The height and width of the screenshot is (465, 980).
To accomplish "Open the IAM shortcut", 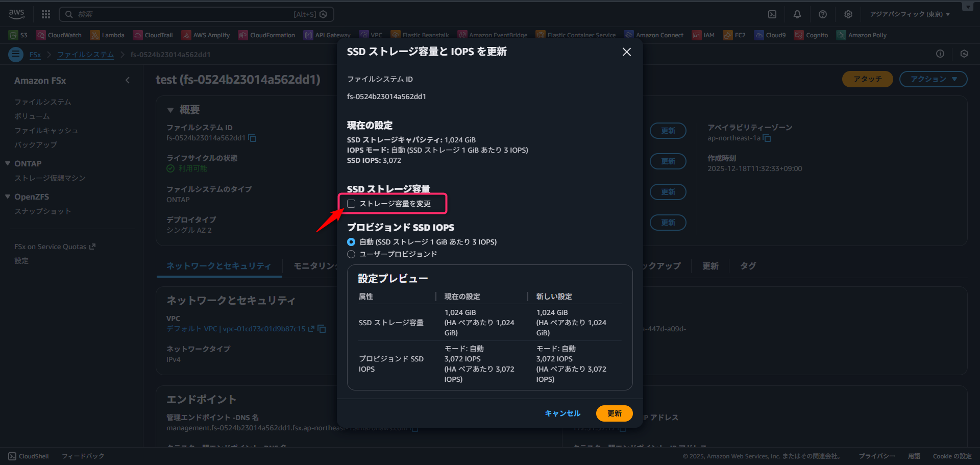I will pyautogui.click(x=703, y=35).
